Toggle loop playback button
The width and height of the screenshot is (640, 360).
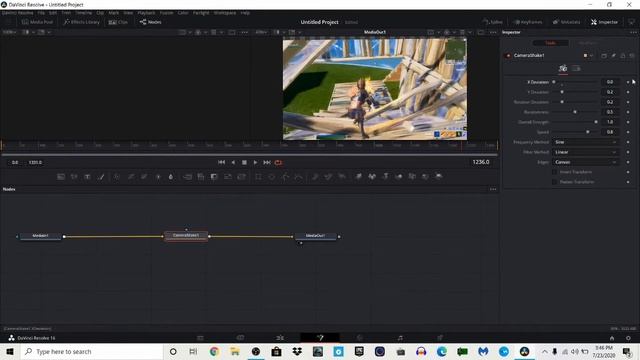[x=278, y=162]
